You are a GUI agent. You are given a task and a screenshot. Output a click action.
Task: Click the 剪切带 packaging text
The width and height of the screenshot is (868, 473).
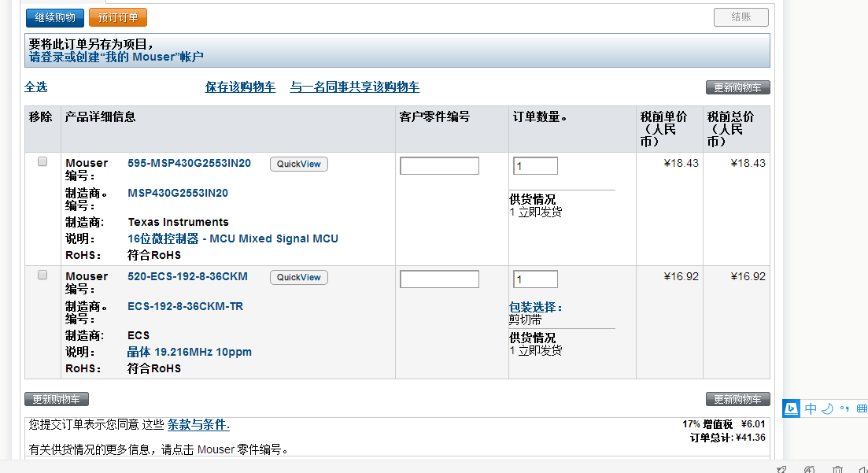click(526, 320)
